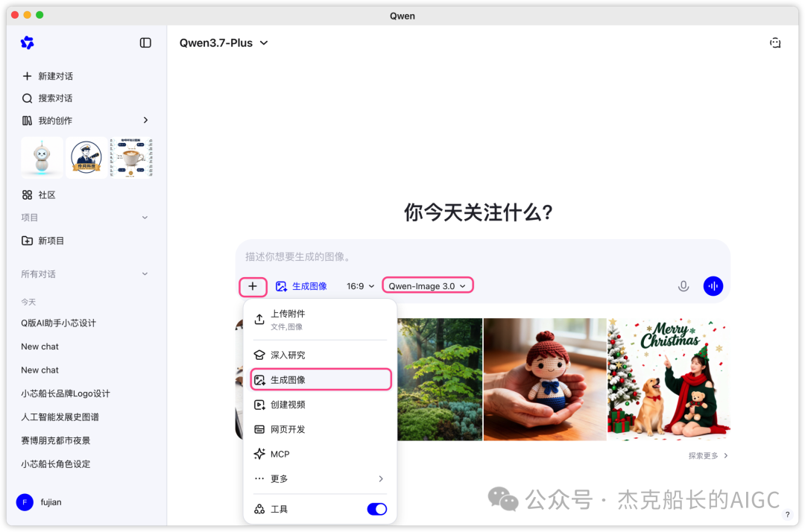Toggle the 工具 switch off

pyautogui.click(x=377, y=509)
